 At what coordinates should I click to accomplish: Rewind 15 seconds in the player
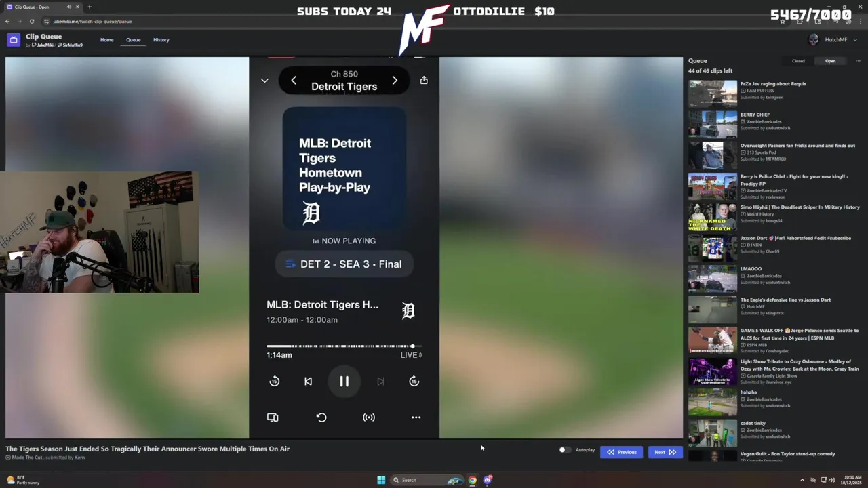click(x=274, y=382)
